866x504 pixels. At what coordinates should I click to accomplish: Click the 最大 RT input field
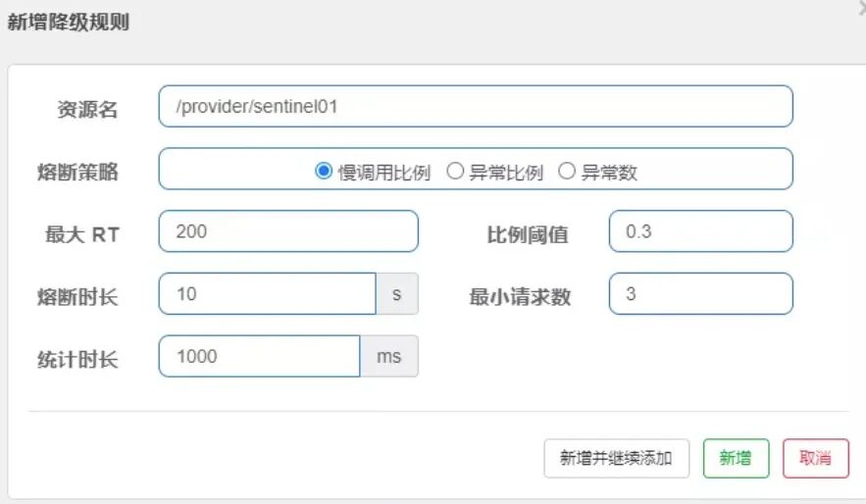pyautogui.click(x=288, y=230)
